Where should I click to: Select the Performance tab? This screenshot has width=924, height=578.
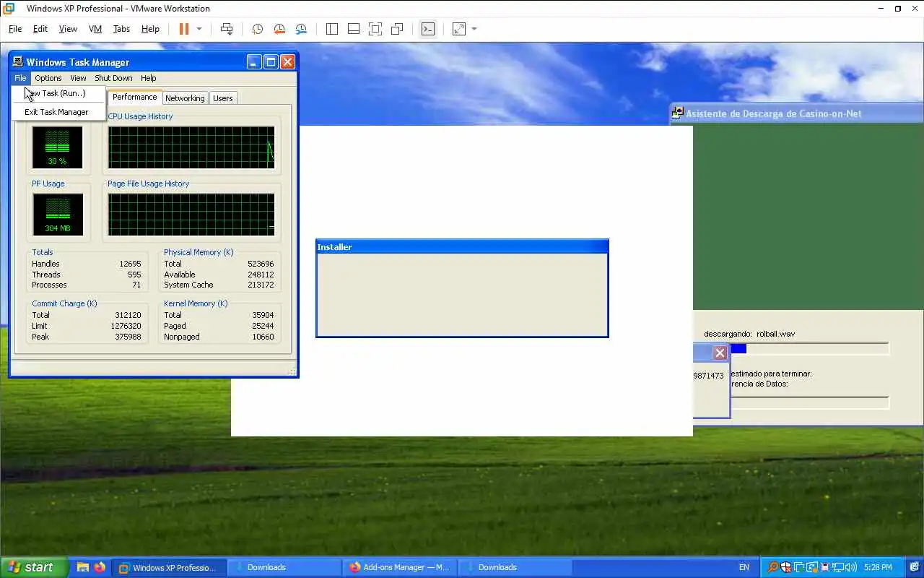(x=134, y=97)
